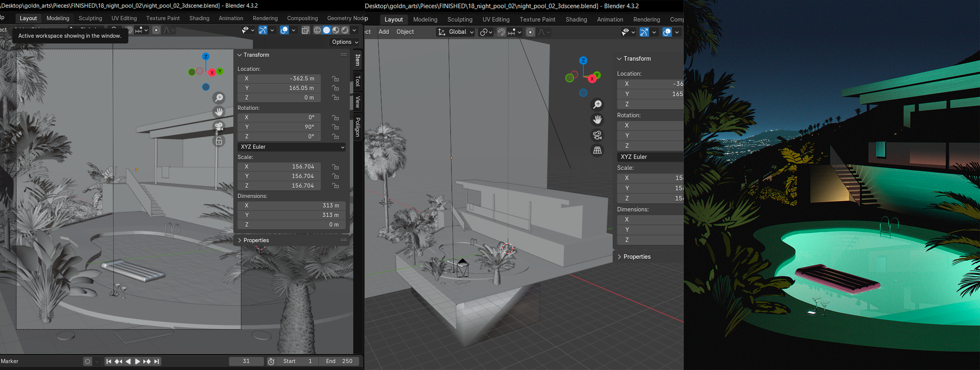Open the Marker menu in timeline
This screenshot has width=980, height=370.
pos(9,361)
